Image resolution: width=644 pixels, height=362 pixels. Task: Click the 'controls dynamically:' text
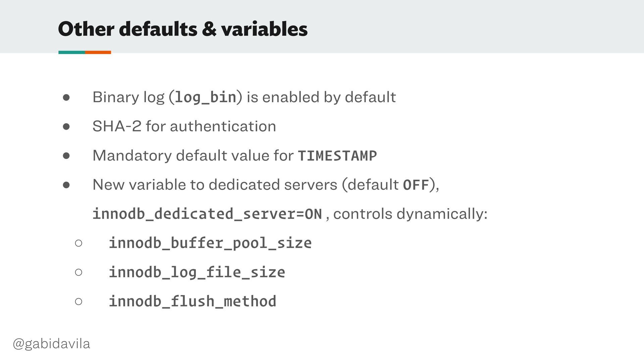pos(410,214)
